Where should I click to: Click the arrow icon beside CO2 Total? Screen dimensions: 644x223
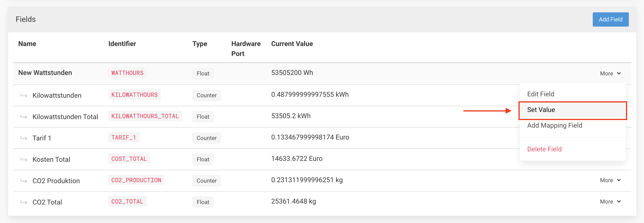(24, 202)
